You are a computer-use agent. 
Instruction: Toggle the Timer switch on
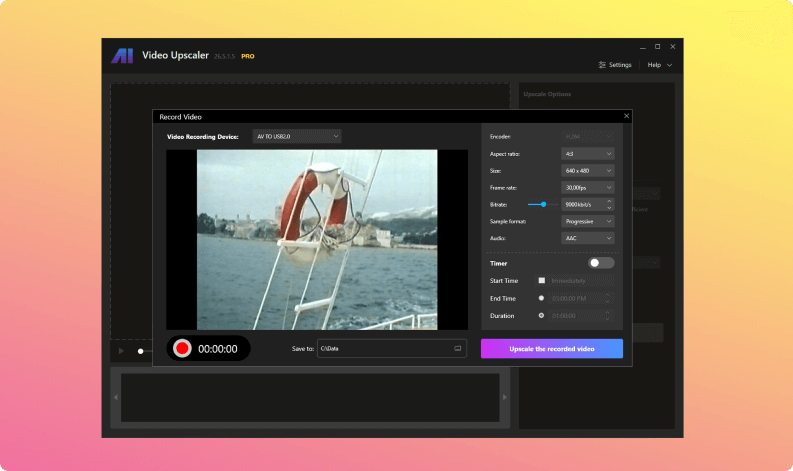coord(602,263)
